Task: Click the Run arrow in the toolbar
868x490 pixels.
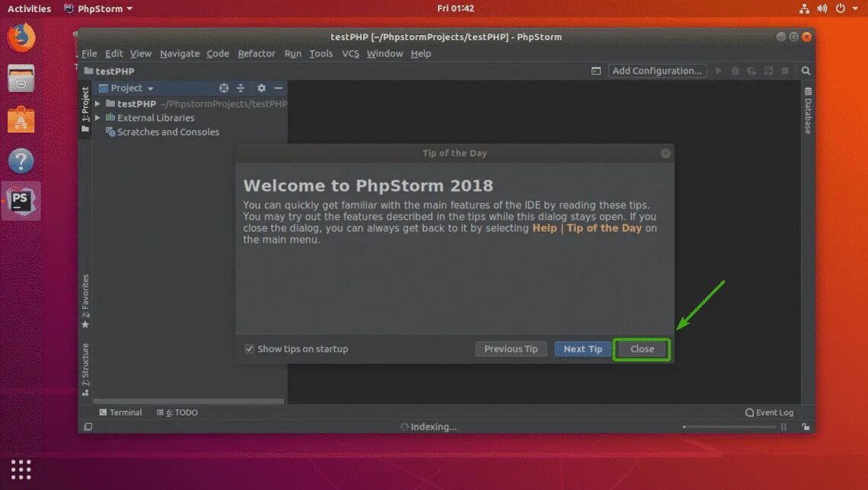Action: click(x=719, y=71)
